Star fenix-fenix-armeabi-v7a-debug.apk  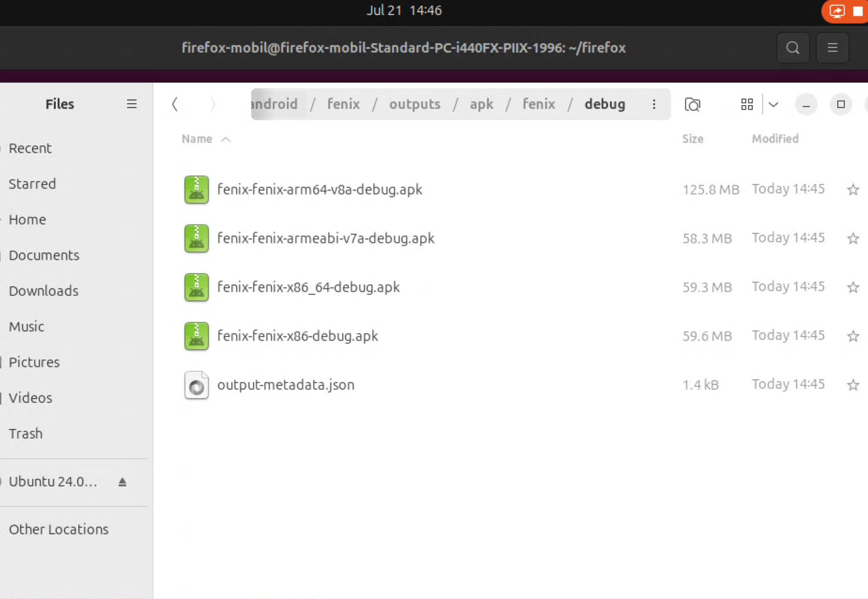pos(853,238)
